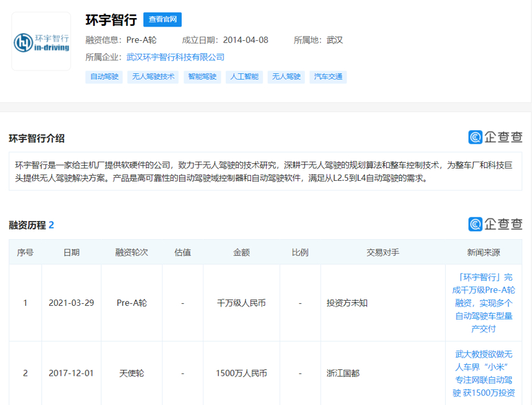The image size is (532, 405).
Task: Click the founding date 2014-04-08
Action: tap(246, 40)
